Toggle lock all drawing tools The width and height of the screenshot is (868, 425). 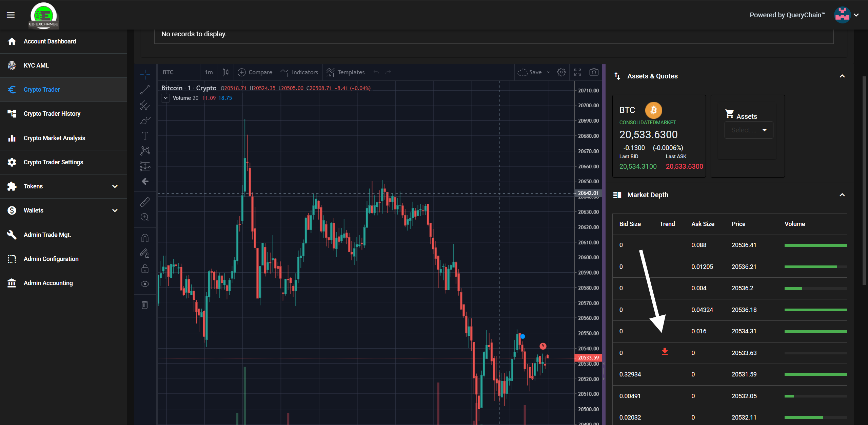(x=145, y=269)
